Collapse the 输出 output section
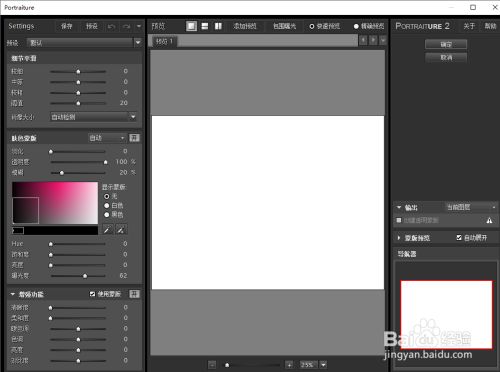Viewport: 500px width, 372px height. (x=399, y=207)
